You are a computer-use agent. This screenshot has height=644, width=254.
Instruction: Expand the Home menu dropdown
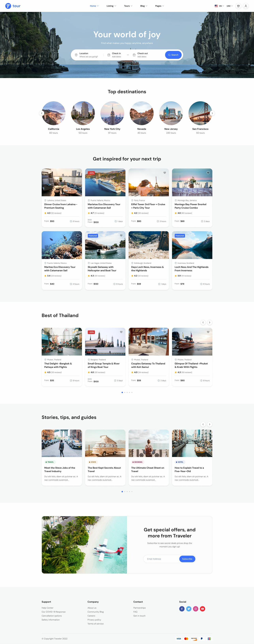(94, 6)
